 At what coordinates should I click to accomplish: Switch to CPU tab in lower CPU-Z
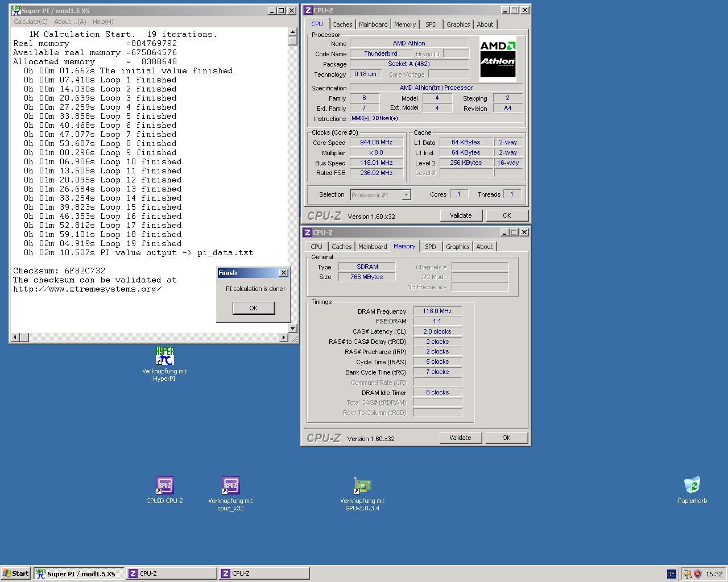point(316,247)
